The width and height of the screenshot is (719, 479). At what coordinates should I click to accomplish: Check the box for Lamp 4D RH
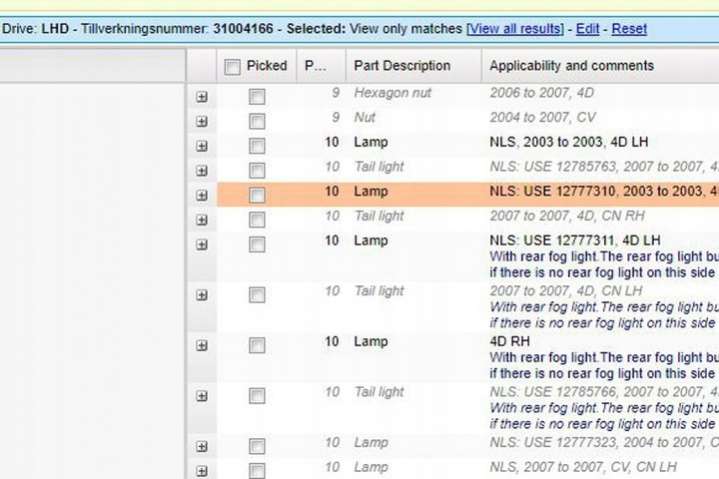click(257, 346)
